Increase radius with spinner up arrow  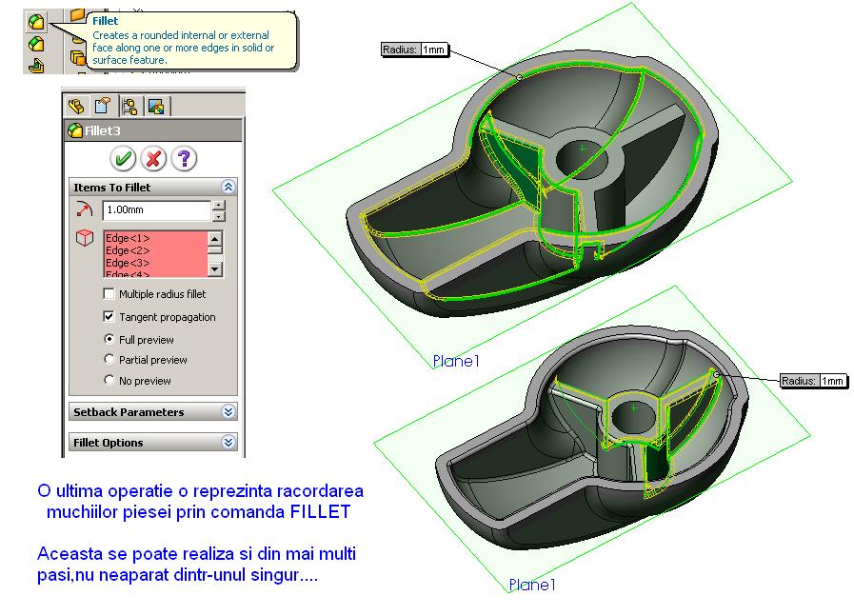click(x=218, y=206)
